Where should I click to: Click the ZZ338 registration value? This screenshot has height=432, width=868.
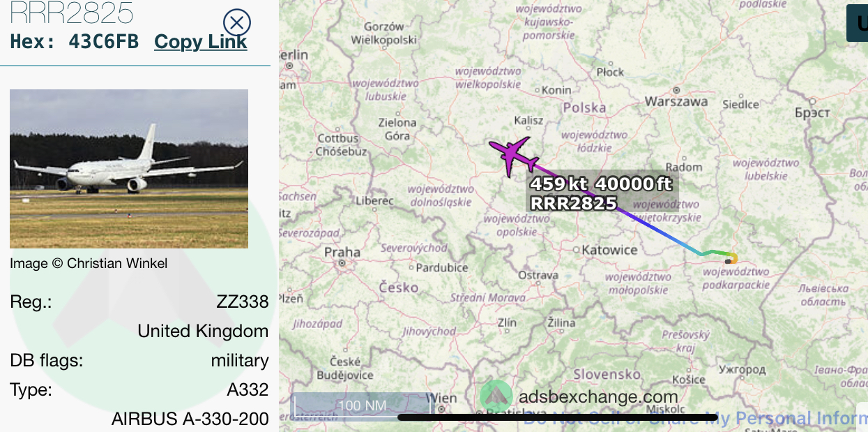pos(243,301)
